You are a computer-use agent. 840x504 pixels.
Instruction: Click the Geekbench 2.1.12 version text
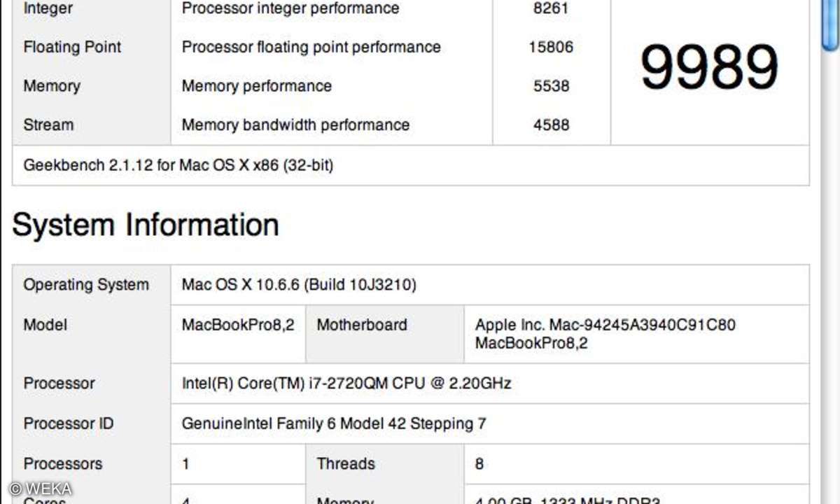point(178,166)
